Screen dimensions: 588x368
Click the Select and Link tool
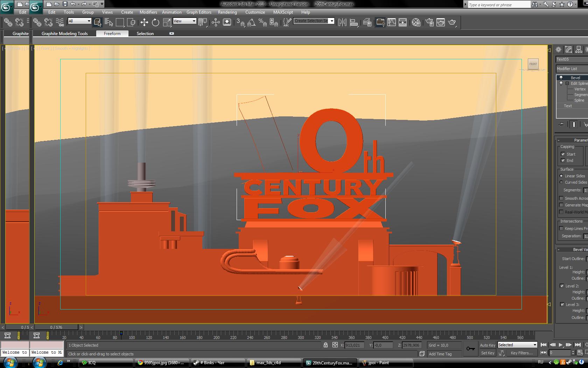click(37, 22)
